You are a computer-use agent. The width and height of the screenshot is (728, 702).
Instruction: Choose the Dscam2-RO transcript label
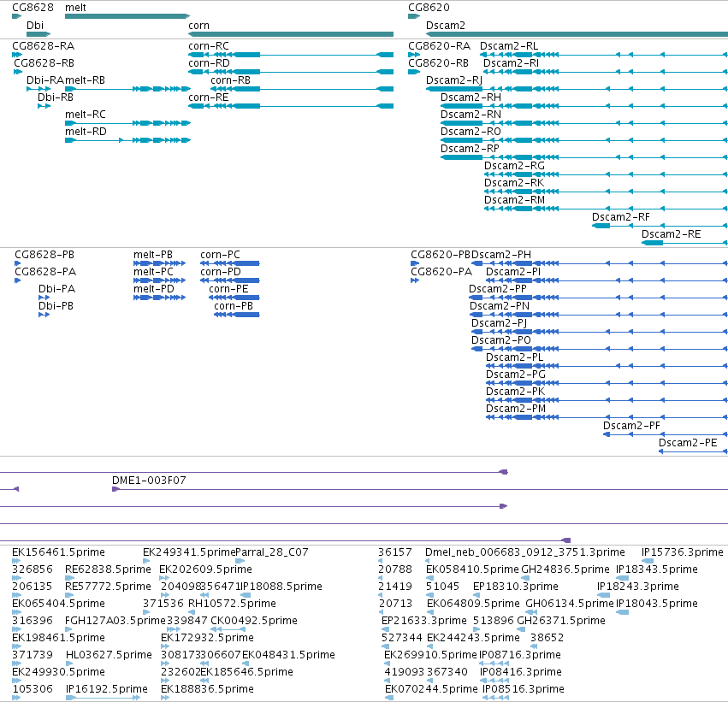(471, 132)
